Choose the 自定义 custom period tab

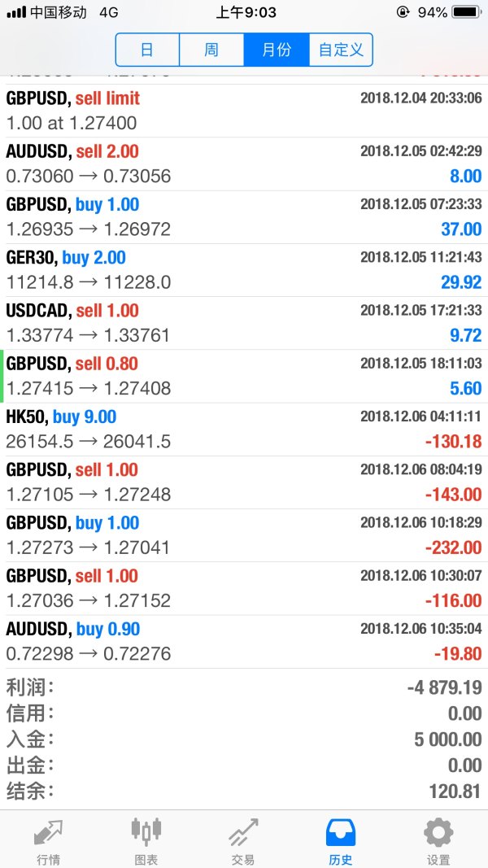click(x=341, y=50)
